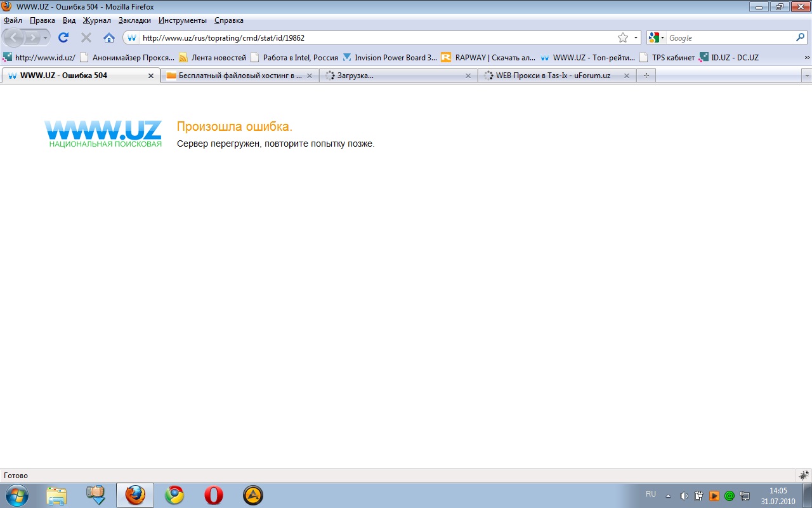Open the Работа в Intel, Россия bookmark
This screenshot has width=812, height=508.
[x=294, y=57]
